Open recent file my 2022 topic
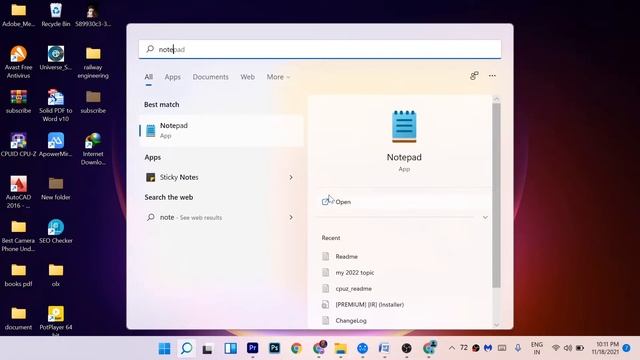Screen dimensions: 640x360 355,272
